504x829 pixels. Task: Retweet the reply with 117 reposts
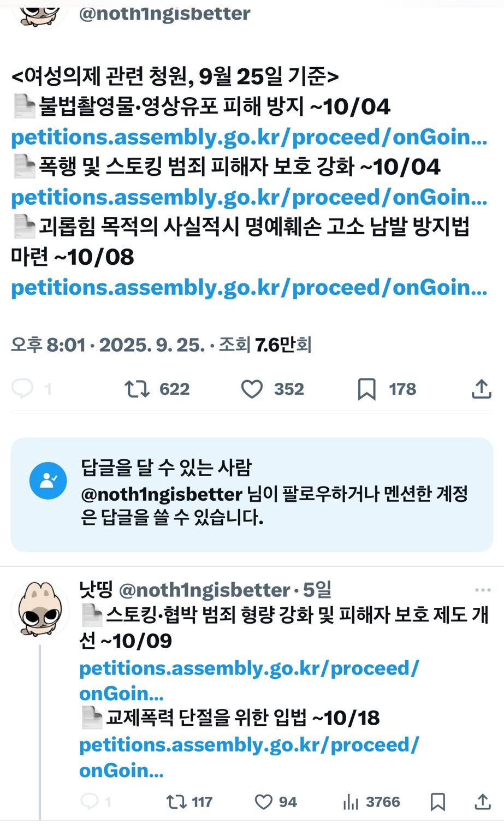176,801
